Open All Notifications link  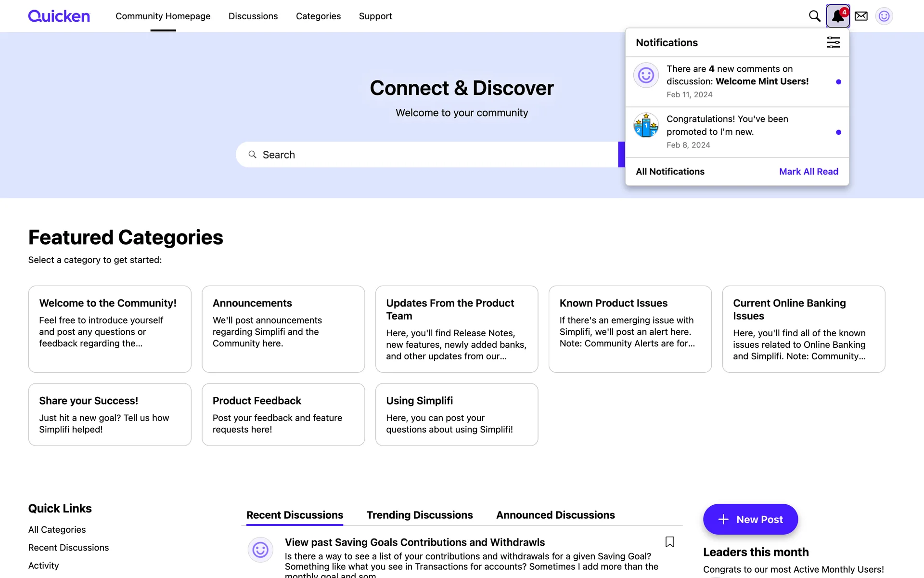point(670,171)
